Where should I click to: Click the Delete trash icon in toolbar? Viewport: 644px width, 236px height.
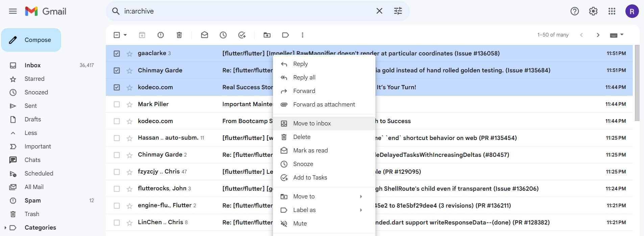coord(179,35)
